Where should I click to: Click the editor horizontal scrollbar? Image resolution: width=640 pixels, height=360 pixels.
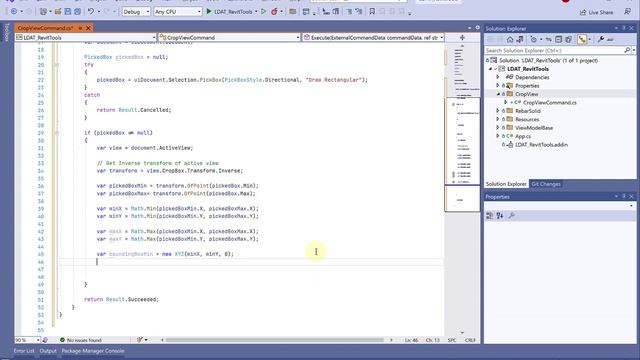coord(274,340)
